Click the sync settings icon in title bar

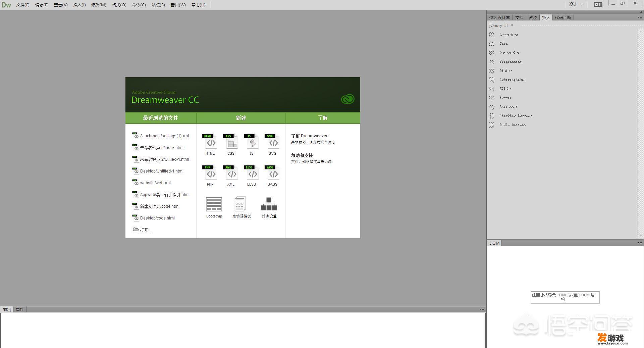point(598,5)
